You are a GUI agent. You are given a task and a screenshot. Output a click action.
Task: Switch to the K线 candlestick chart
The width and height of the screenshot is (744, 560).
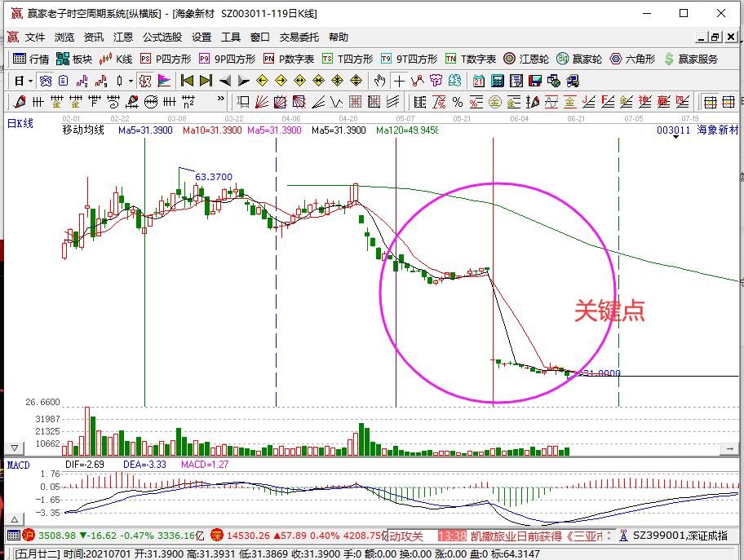point(116,59)
